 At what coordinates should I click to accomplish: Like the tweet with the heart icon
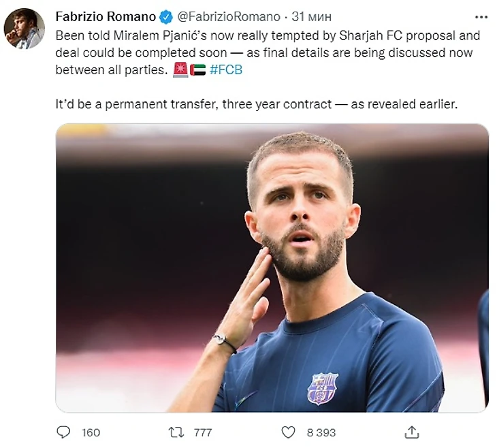point(289,432)
